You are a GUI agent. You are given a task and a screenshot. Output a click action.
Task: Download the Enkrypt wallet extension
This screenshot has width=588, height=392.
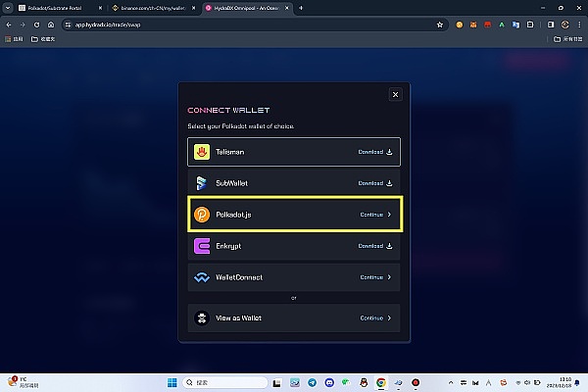[x=375, y=246]
